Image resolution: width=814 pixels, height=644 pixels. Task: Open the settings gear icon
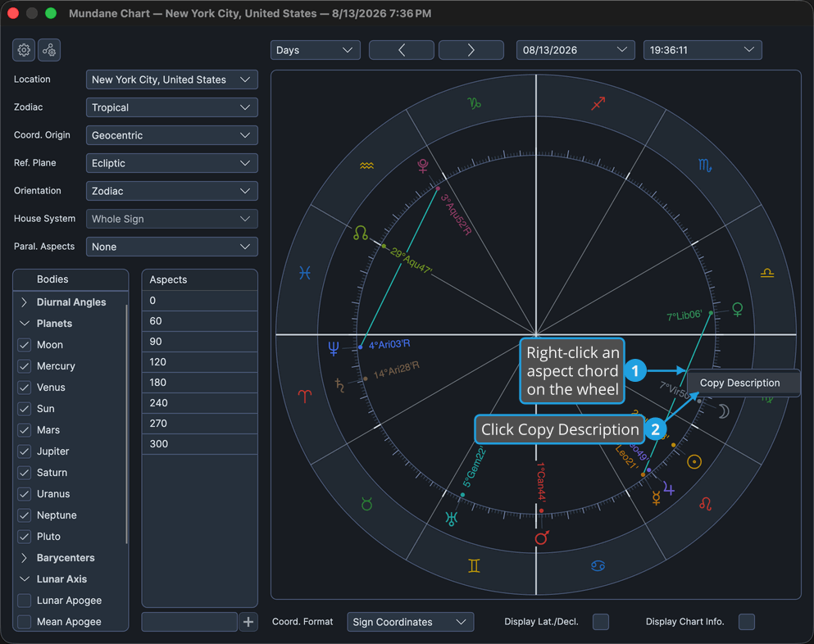[24, 50]
